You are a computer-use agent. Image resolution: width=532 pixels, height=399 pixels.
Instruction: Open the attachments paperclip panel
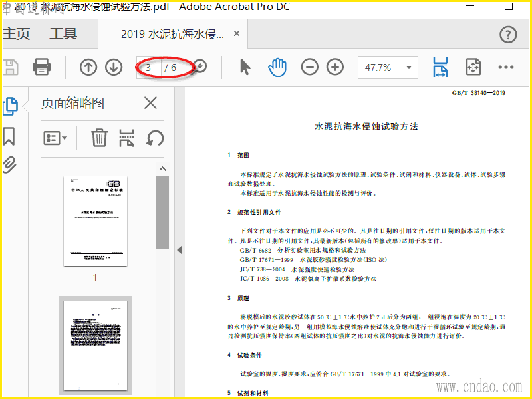coord(9,165)
